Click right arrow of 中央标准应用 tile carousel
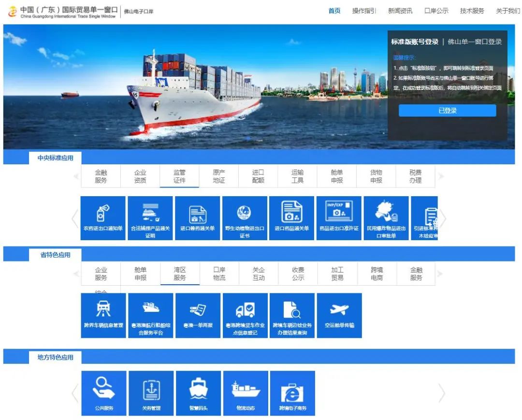This screenshot has width=522, height=420. pyautogui.click(x=442, y=218)
